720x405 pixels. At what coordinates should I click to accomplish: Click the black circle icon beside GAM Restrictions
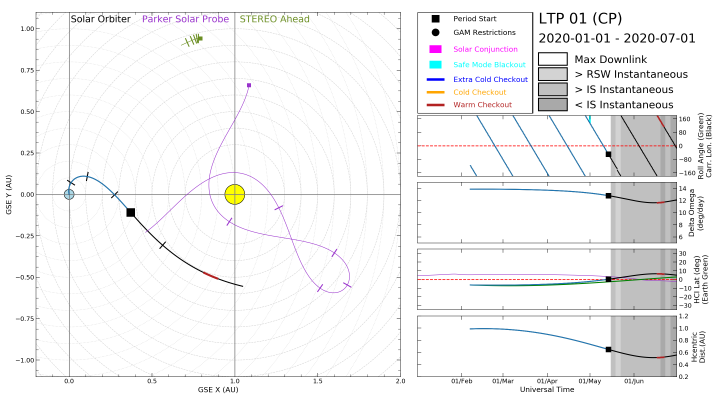point(435,33)
